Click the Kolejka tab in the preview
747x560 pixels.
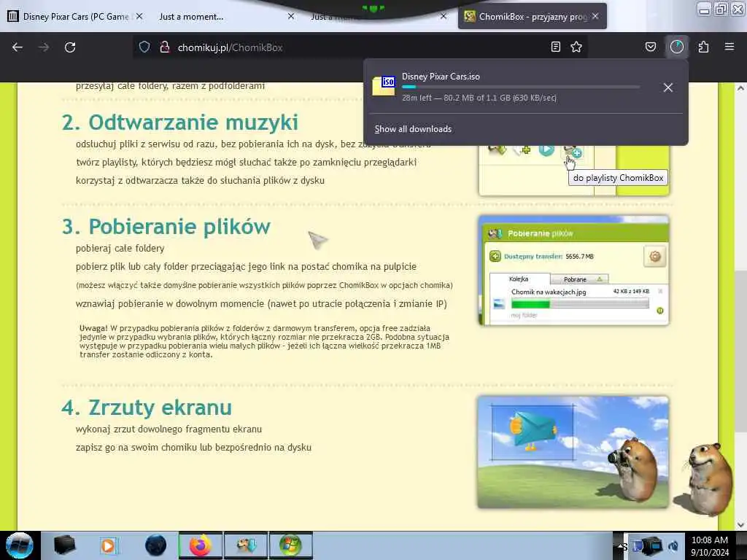pyautogui.click(x=519, y=279)
